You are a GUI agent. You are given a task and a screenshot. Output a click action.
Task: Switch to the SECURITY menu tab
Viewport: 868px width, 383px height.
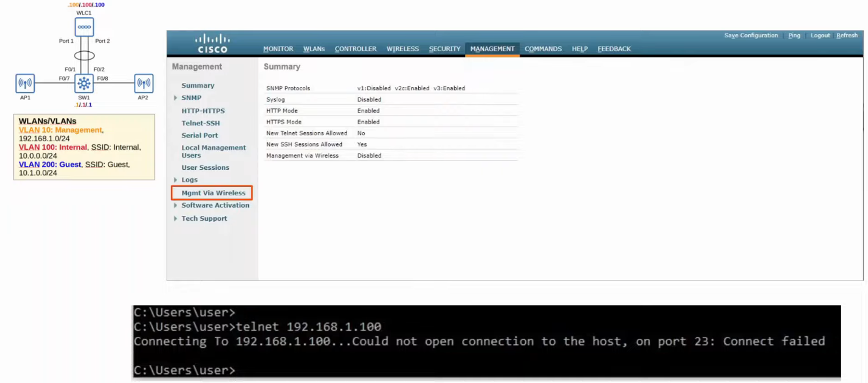pyautogui.click(x=444, y=49)
